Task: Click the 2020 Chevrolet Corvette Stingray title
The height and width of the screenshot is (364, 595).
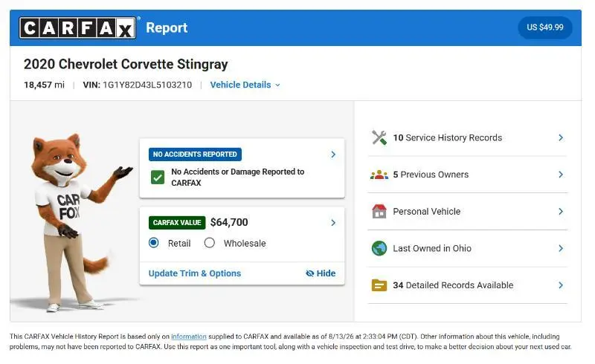Action: (126, 64)
